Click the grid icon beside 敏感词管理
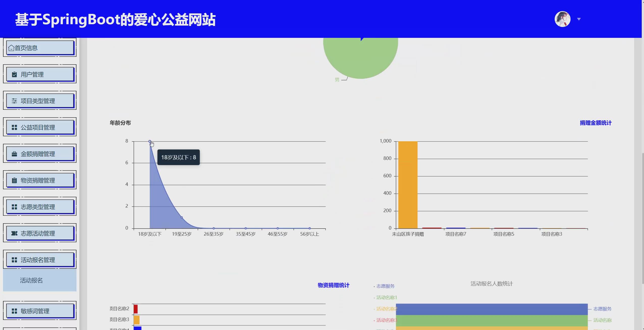Screen dimensions: 644x330 click(14, 311)
